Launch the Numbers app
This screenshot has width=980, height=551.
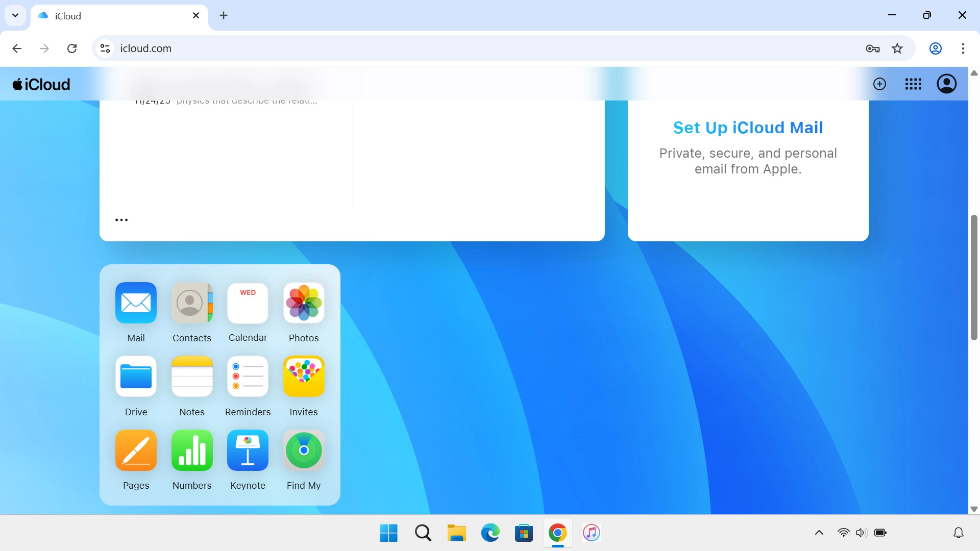[x=191, y=450]
